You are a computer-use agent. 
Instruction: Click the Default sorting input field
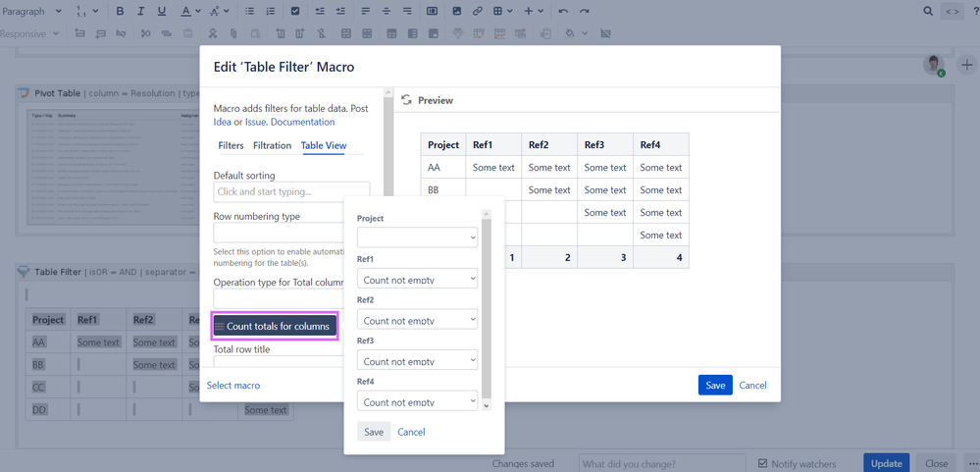coord(292,192)
